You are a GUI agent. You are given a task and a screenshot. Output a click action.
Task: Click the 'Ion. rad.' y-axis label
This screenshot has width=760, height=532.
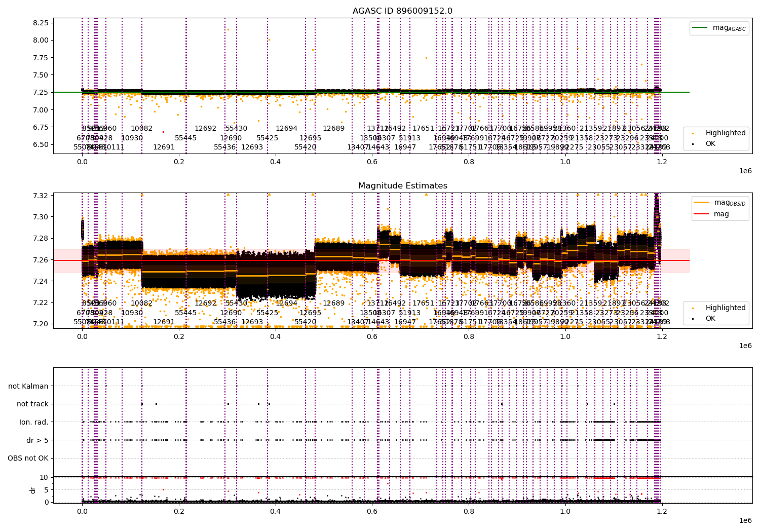coord(34,422)
